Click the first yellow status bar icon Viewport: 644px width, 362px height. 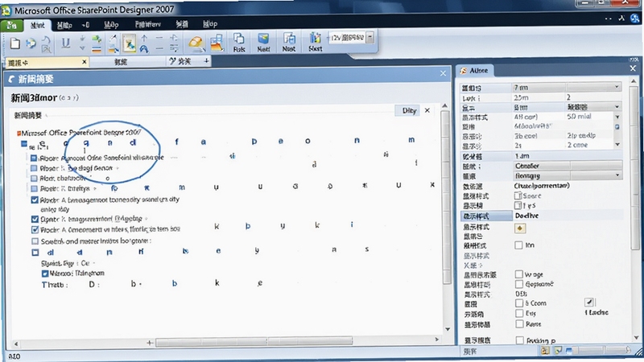(x=545, y=350)
